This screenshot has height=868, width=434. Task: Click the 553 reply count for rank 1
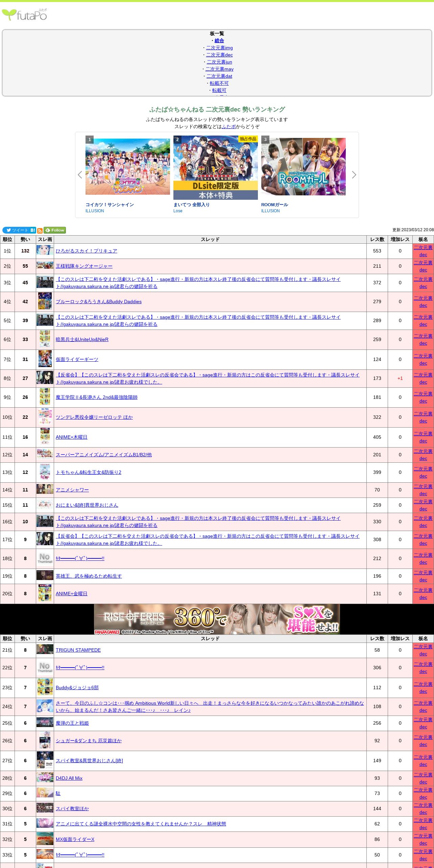click(x=377, y=251)
